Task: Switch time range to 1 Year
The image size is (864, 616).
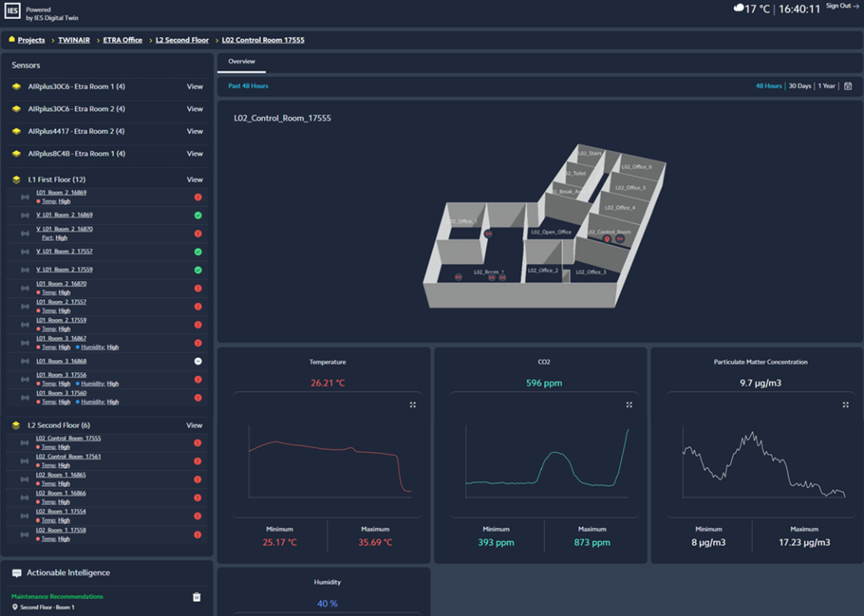Action: [x=827, y=86]
